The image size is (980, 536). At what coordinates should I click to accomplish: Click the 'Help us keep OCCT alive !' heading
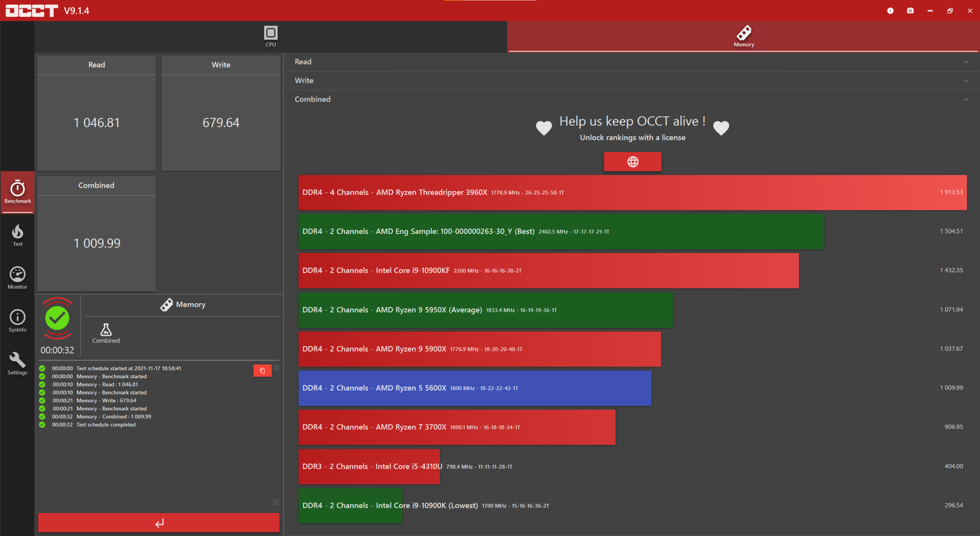coord(632,121)
